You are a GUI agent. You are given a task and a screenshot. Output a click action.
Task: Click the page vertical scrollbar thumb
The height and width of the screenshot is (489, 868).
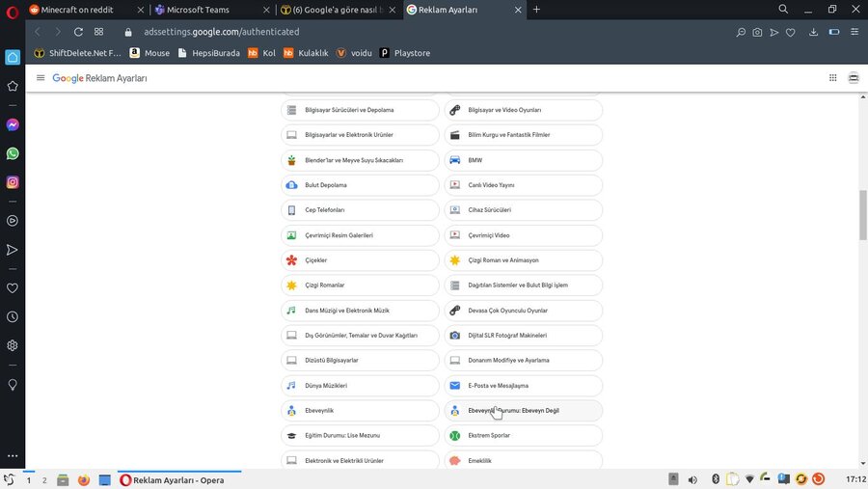(863, 215)
